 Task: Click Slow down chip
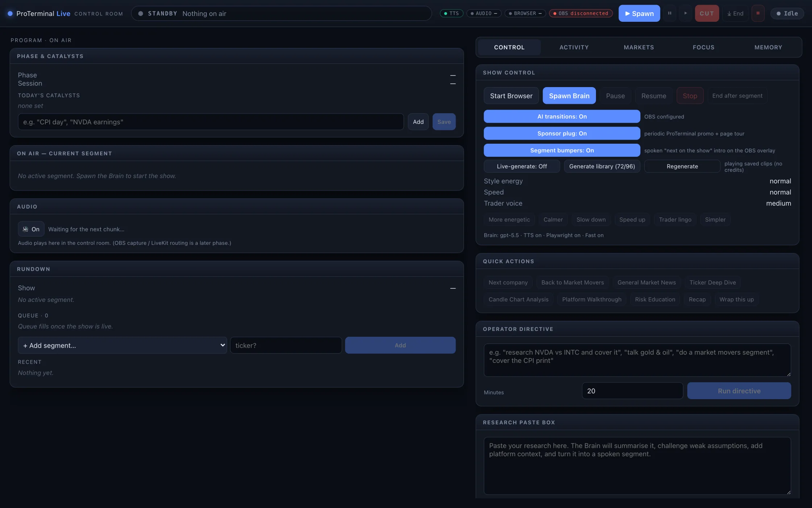591,220
